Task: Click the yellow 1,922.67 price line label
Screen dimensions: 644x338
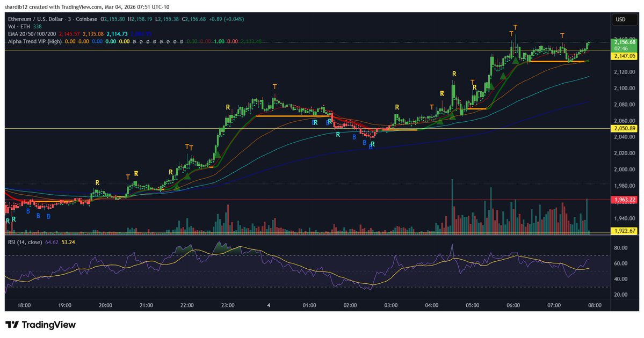Action: 625,231
